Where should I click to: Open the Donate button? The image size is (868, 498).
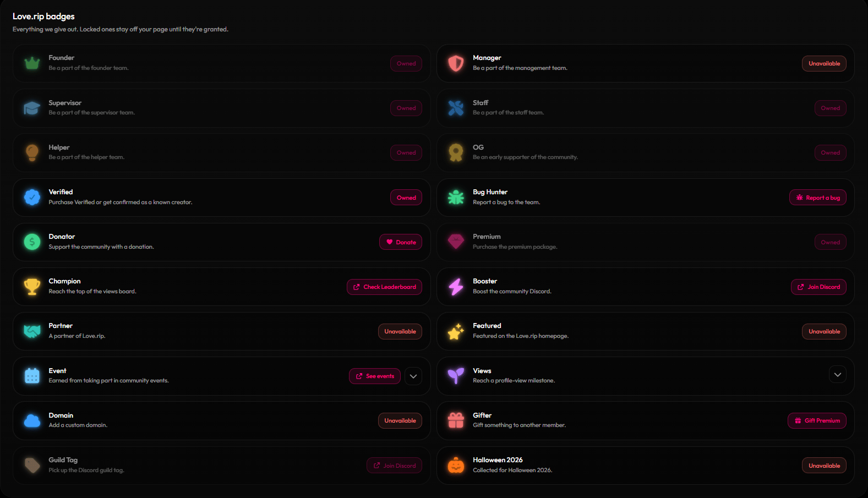pyautogui.click(x=401, y=242)
